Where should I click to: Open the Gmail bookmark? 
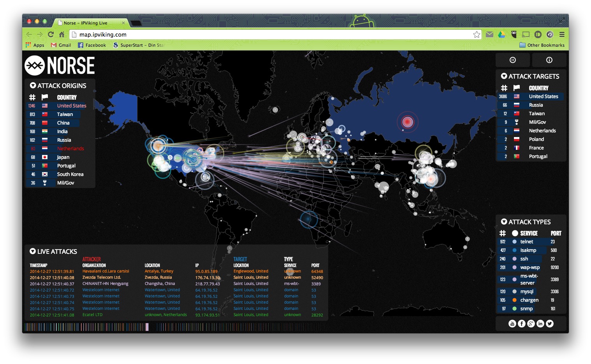[61, 45]
